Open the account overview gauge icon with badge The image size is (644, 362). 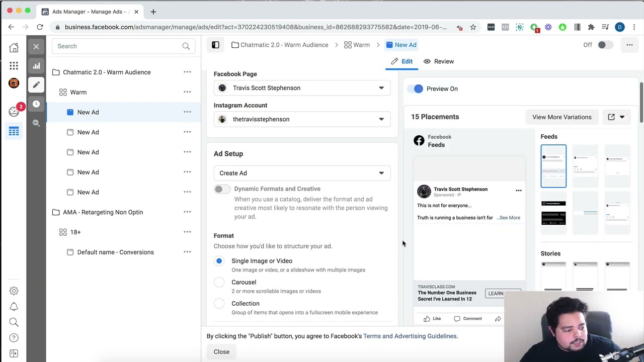point(14,111)
